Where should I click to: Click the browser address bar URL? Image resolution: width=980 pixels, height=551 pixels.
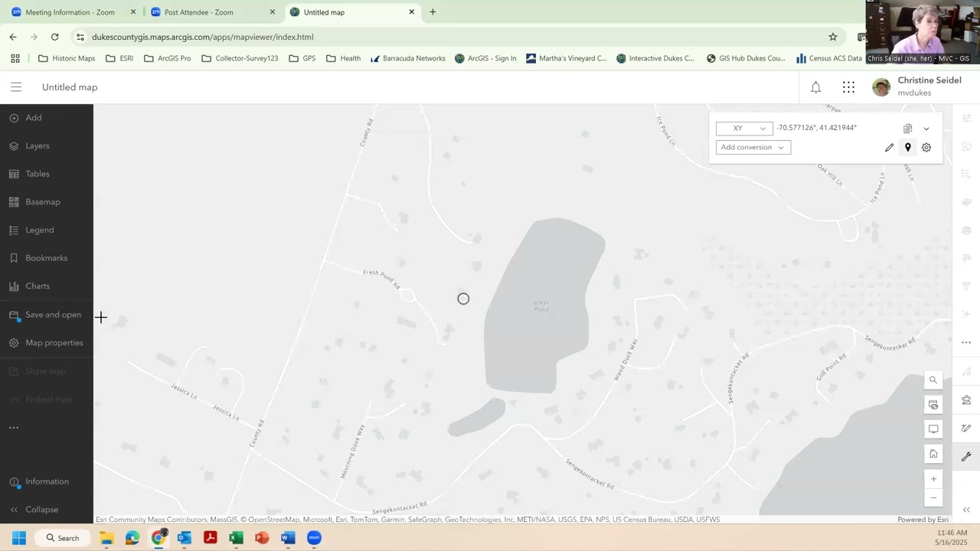tap(202, 37)
